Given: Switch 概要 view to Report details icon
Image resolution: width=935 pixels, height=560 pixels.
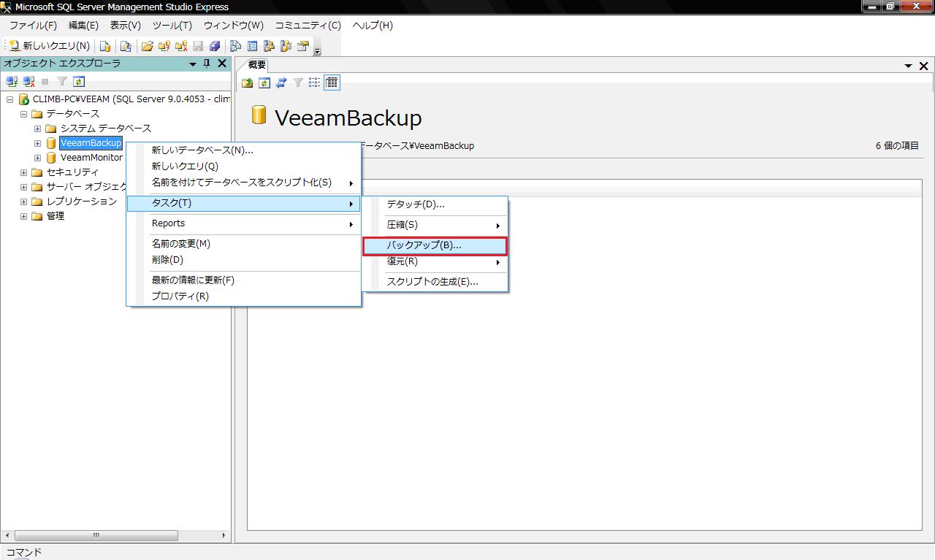Looking at the screenshot, I should [x=332, y=83].
